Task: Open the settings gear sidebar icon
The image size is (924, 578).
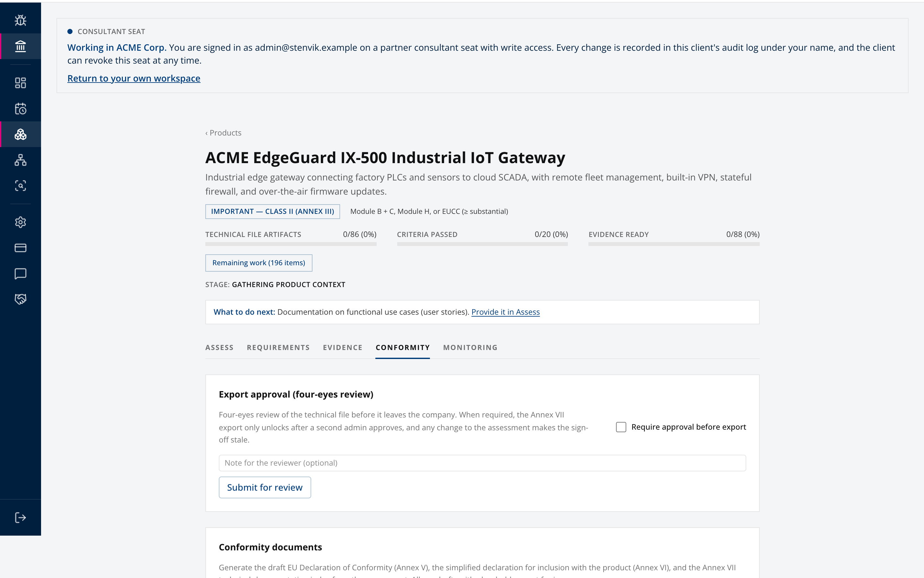Action: tap(20, 222)
